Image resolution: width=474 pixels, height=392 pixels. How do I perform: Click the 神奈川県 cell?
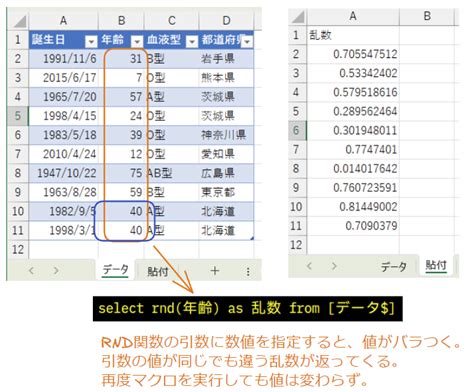coord(226,135)
